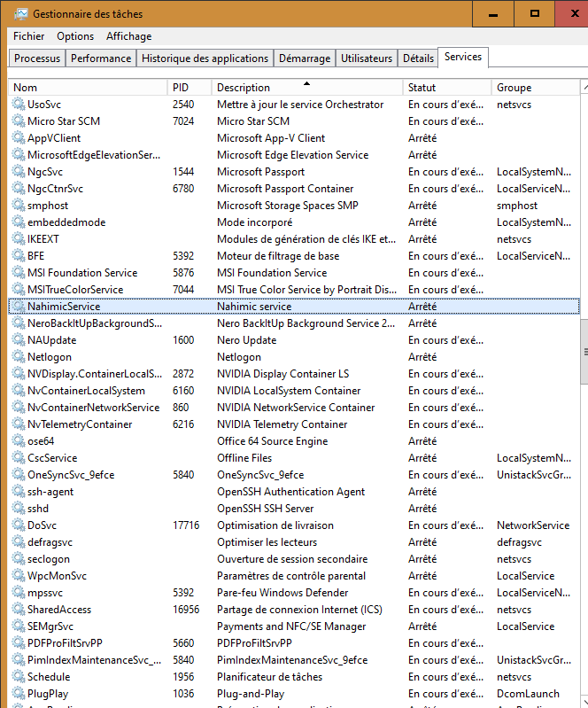
Task: Open the Affichage menu
Action: coord(129,36)
